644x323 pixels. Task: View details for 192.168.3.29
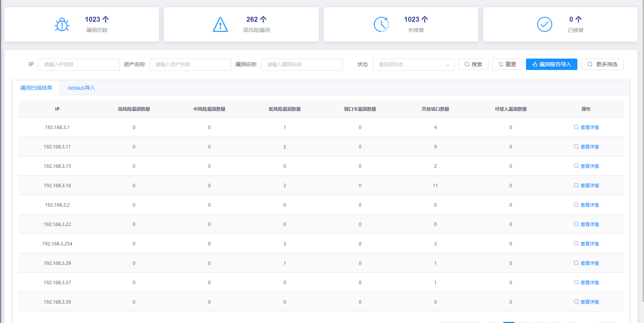(586, 263)
